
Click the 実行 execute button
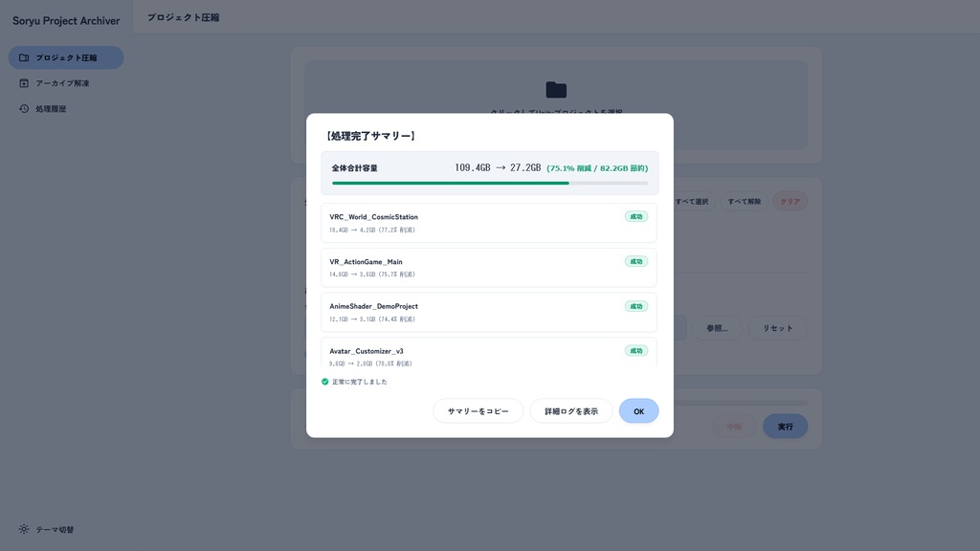click(x=785, y=426)
